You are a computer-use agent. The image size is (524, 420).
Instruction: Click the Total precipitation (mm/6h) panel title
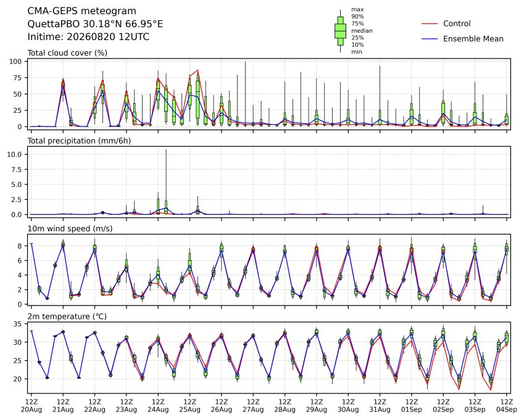(79, 141)
